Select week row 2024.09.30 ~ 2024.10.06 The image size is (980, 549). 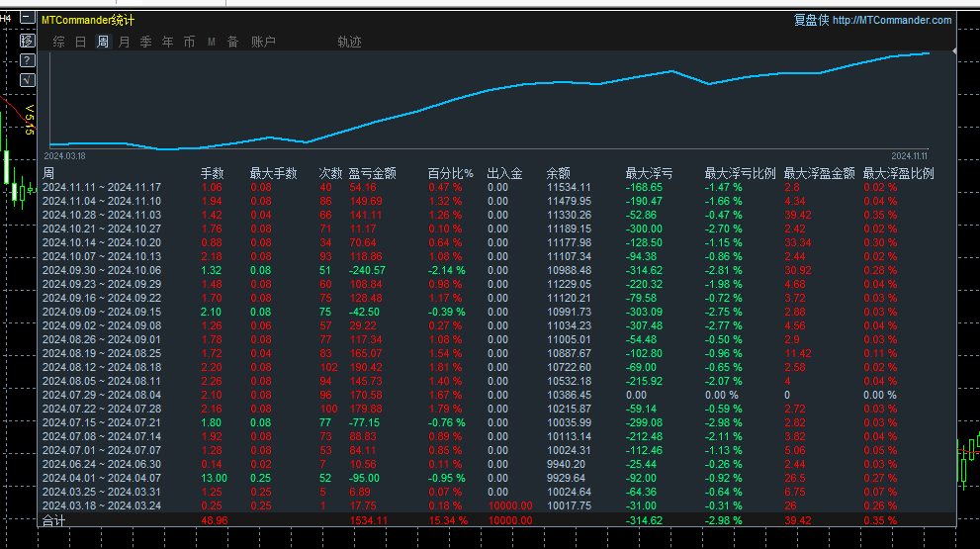[496, 270]
